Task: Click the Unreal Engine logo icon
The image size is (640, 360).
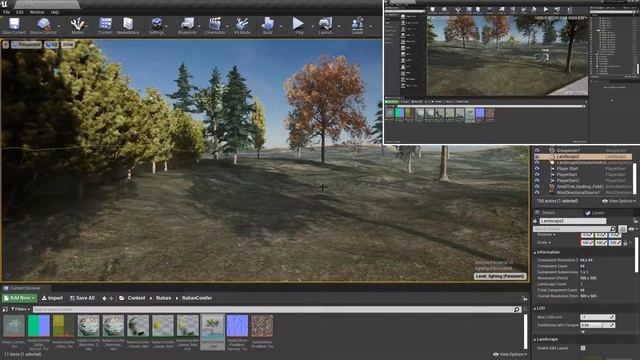Action: point(4,4)
